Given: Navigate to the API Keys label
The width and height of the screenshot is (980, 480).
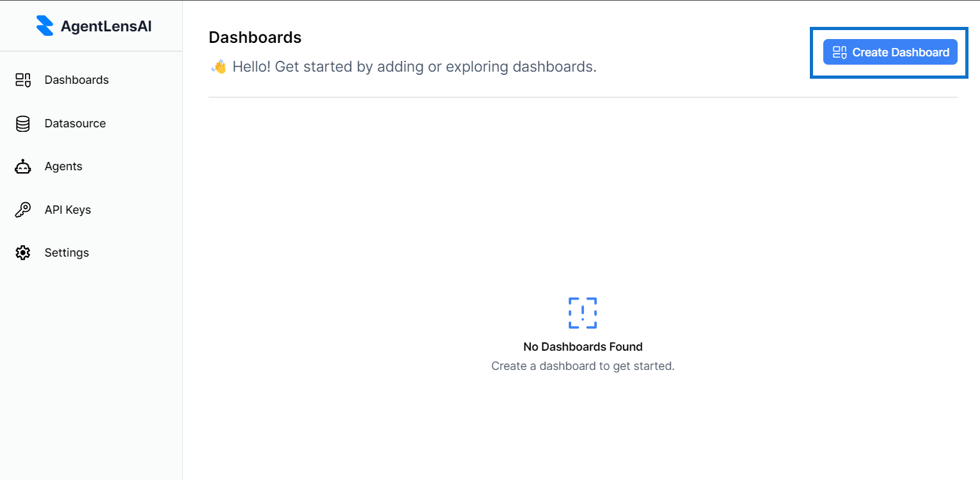Looking at the screenshot, I should coord(68,210).
